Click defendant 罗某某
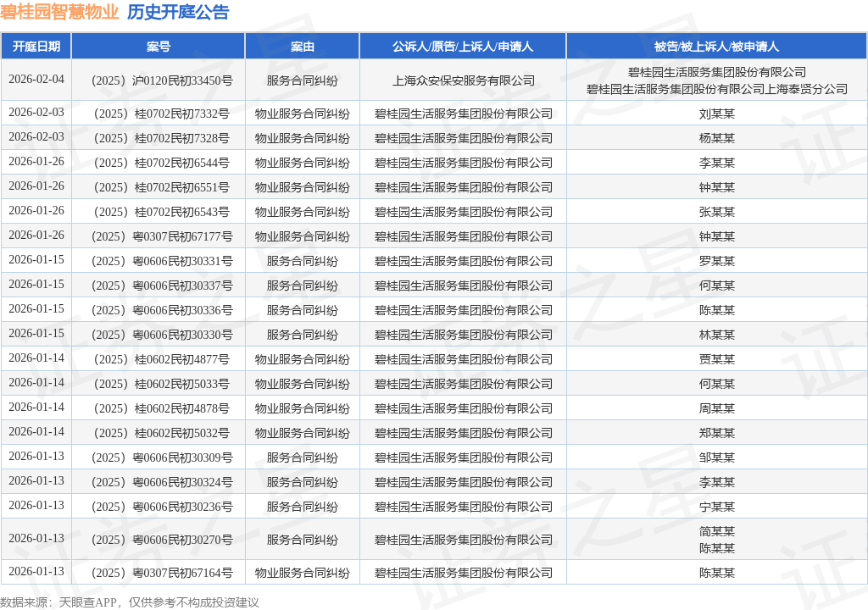This screenshot has height=610, width=868. pos(717,261)
